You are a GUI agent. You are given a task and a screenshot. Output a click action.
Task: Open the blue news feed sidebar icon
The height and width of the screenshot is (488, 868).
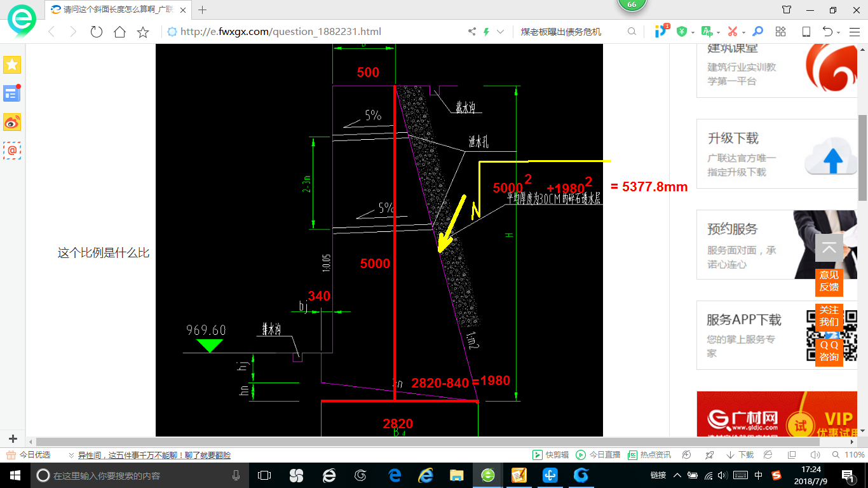12,93
